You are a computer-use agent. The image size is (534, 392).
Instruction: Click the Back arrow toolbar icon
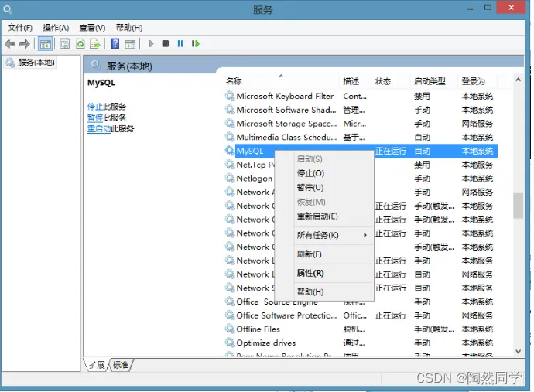tap(10, 43)
